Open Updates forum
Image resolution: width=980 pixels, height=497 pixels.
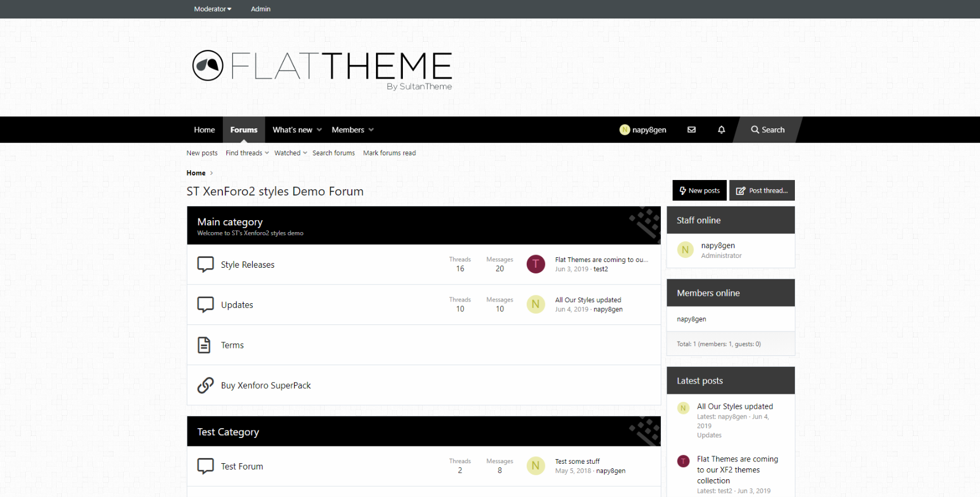[x=237, y=305]
